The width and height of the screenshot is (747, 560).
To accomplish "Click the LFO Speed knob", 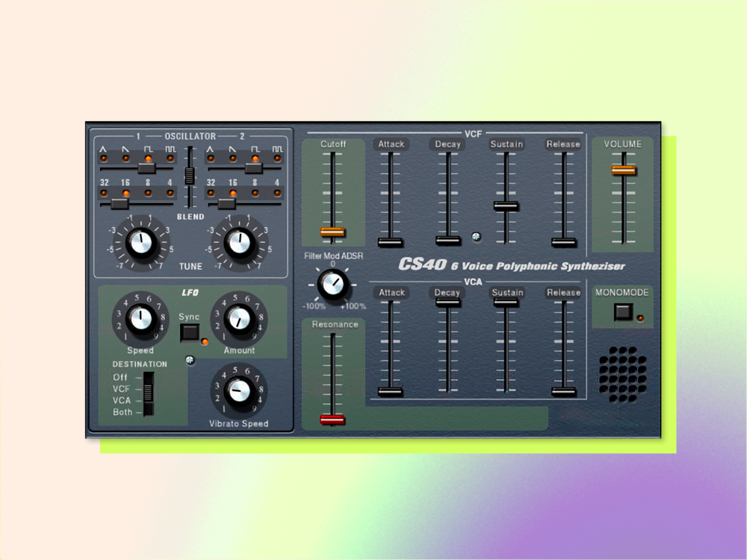I will point(141,319).
